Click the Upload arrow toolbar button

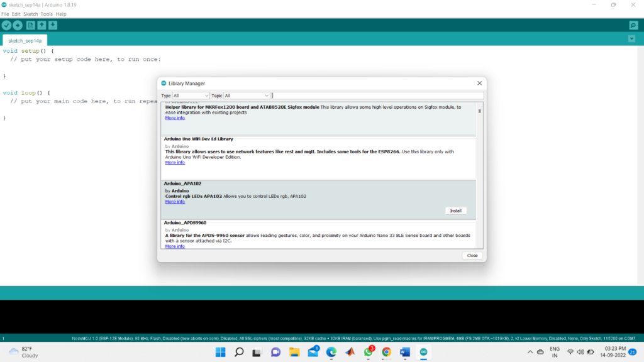click(x=18, y=25)
